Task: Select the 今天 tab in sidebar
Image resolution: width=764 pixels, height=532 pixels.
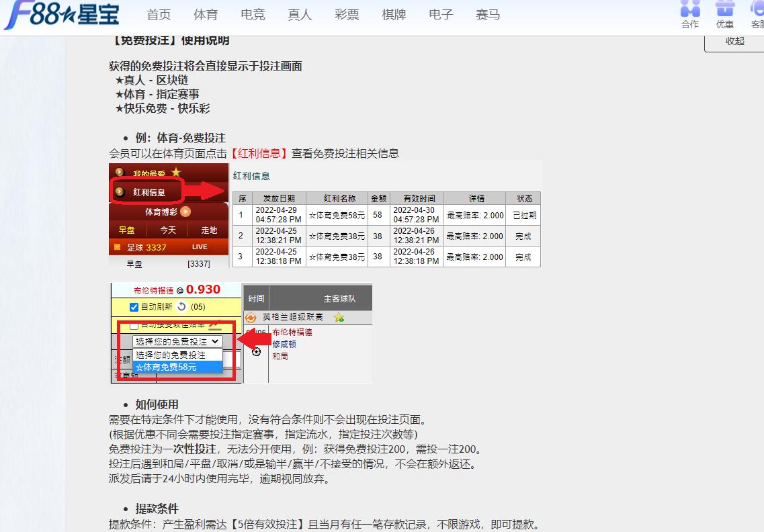Action: 168,230
